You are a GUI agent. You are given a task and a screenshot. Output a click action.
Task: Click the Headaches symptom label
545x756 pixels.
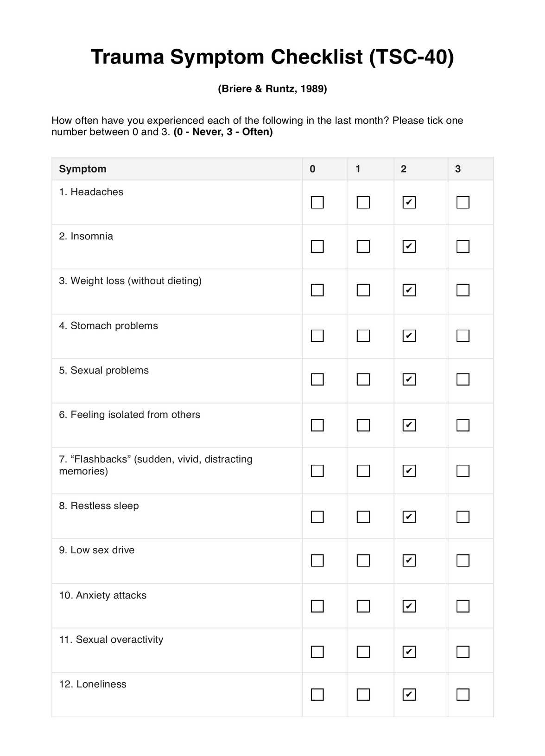click(x=96, y=192)
